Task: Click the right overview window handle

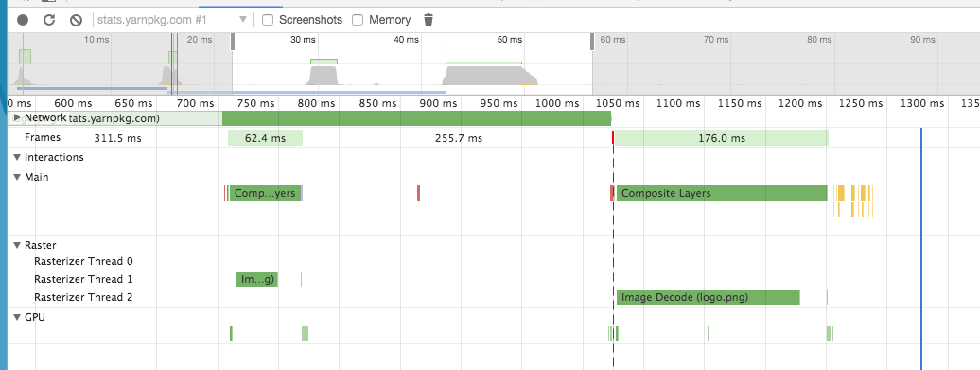Action: point(592,42)
